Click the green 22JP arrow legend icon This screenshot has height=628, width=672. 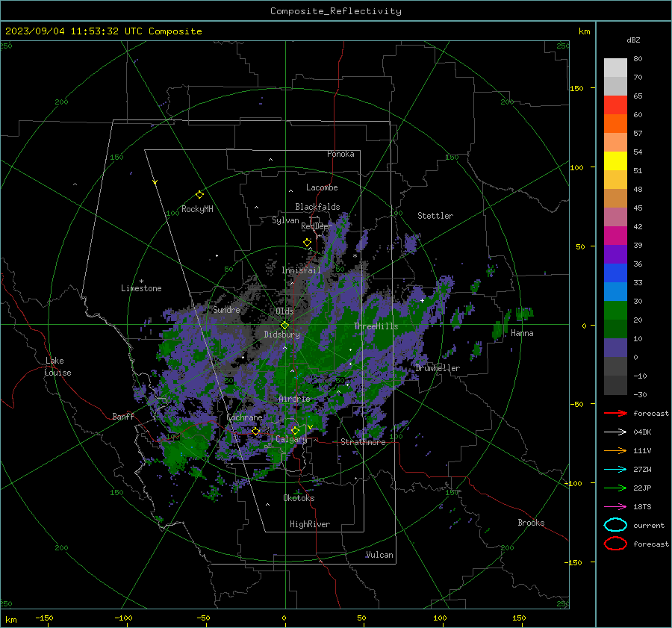(x=615, y=488)
